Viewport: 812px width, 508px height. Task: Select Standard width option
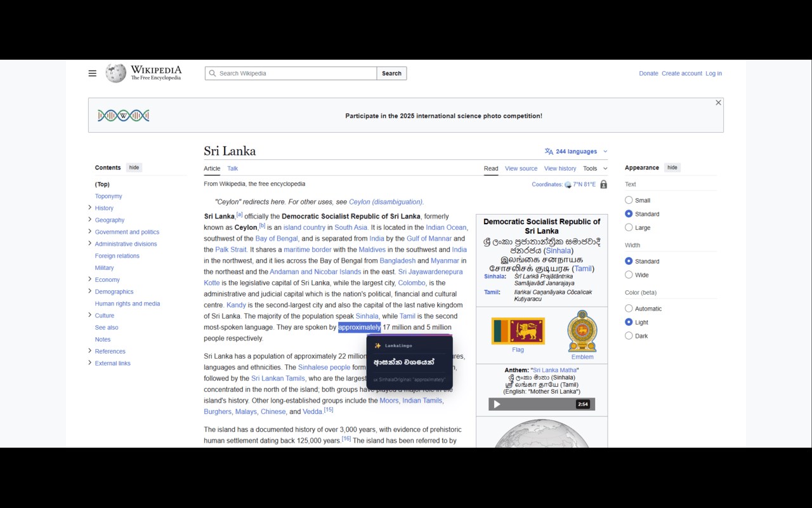(x=629, y=261)
